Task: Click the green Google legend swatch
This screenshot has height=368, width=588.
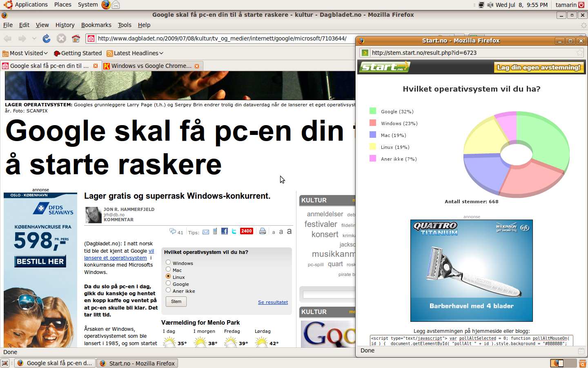Action: point(373,111)
